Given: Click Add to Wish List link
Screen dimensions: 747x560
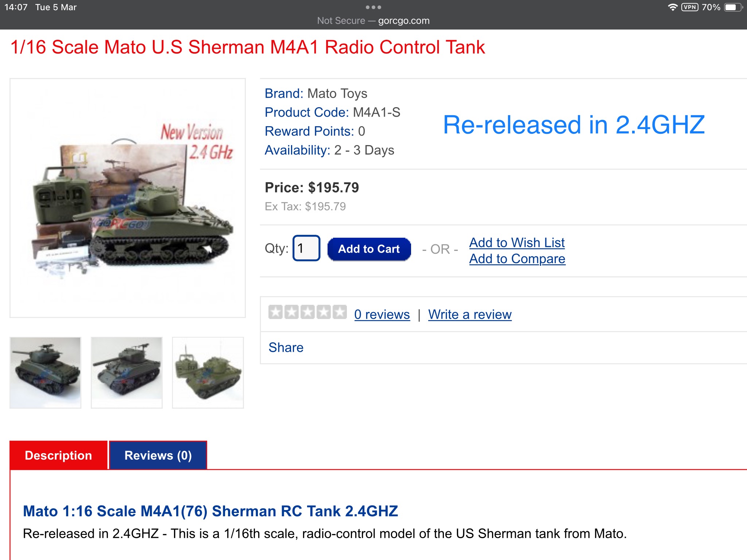Looking at the screenshot, I should coord(517,242).
